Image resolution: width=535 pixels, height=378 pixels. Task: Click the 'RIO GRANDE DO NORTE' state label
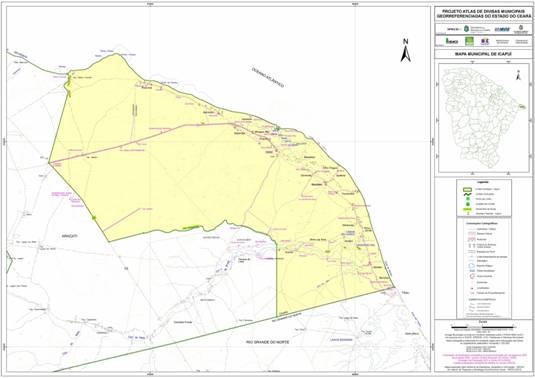[267, 342]
